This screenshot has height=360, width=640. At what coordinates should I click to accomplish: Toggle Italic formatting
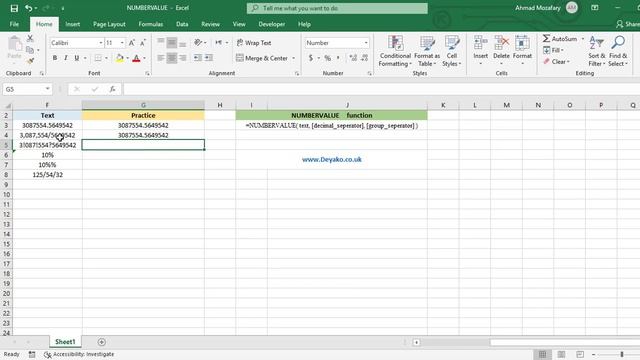[x=66, y=58]
